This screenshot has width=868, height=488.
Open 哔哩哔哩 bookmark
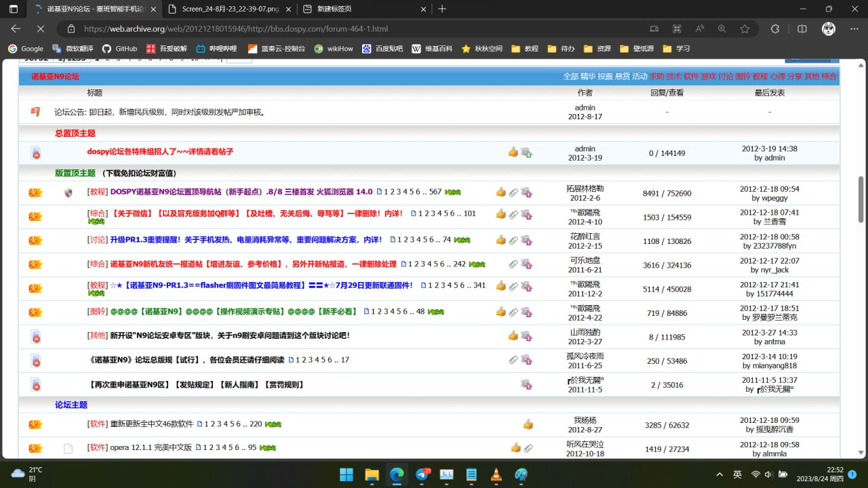tap(216, 49)
